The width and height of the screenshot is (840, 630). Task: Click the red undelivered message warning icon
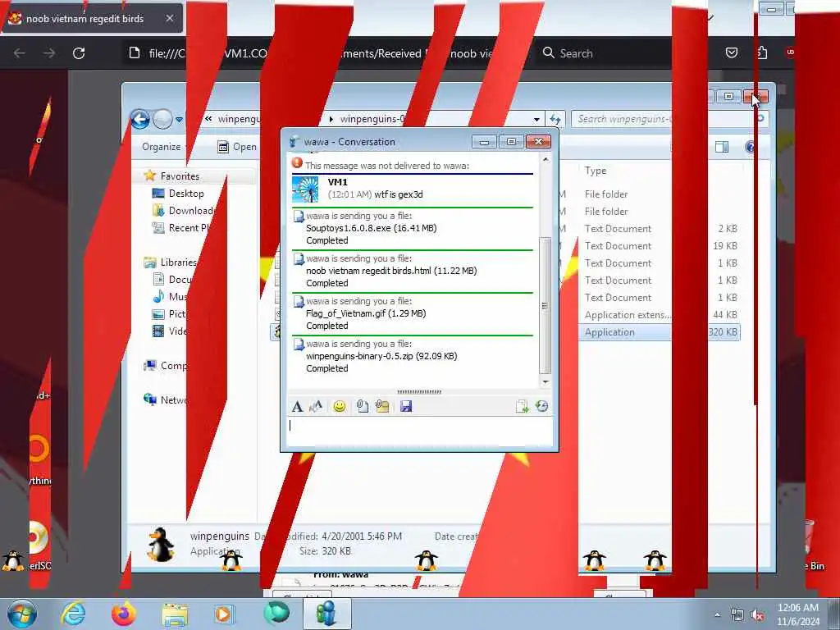pos(297,163)
